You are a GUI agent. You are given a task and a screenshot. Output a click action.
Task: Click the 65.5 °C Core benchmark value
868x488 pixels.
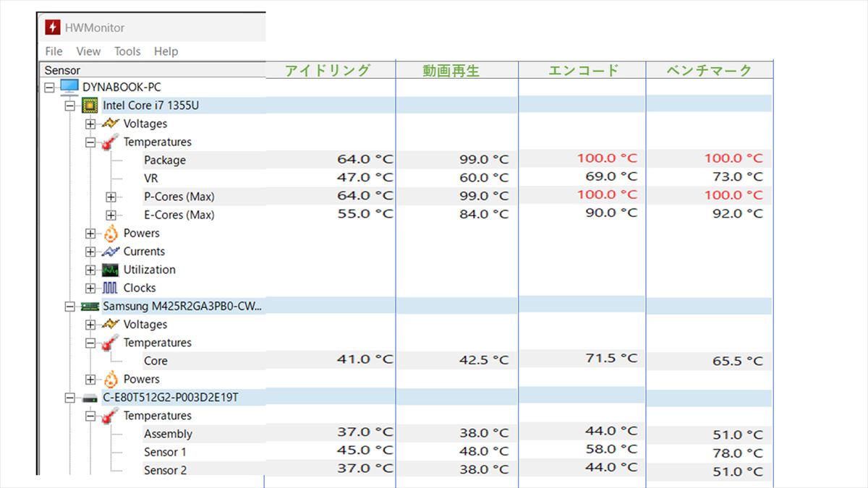[738, 361]
